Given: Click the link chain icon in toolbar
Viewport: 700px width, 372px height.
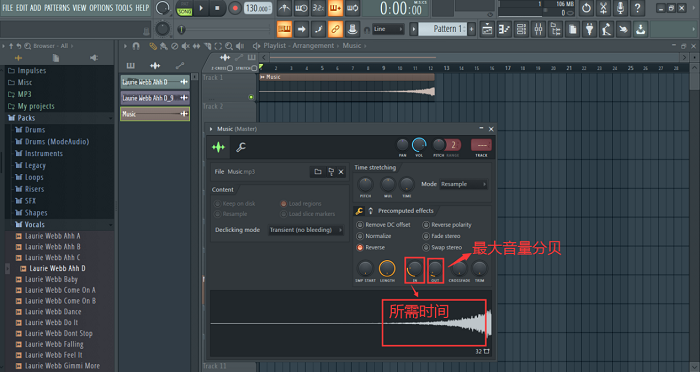Looking at the screenshot, I should click(x=335, y=29).
